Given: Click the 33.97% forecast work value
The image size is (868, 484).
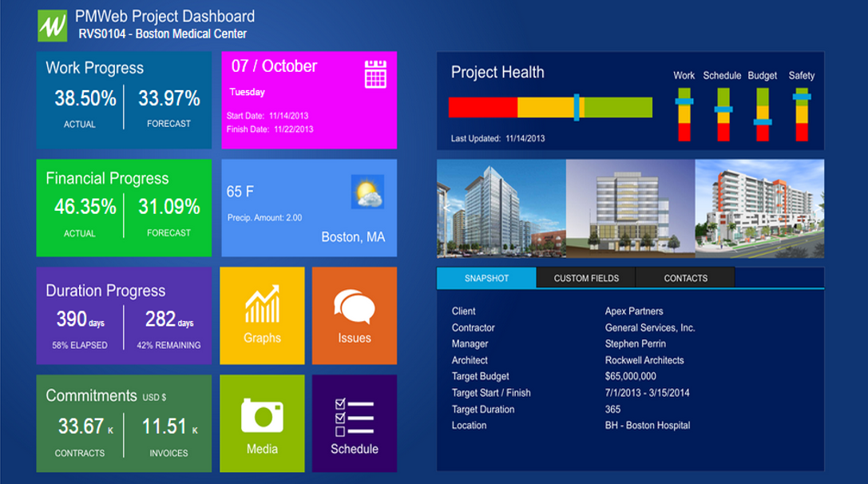Looking at the screenshot, I should point(168,98).
